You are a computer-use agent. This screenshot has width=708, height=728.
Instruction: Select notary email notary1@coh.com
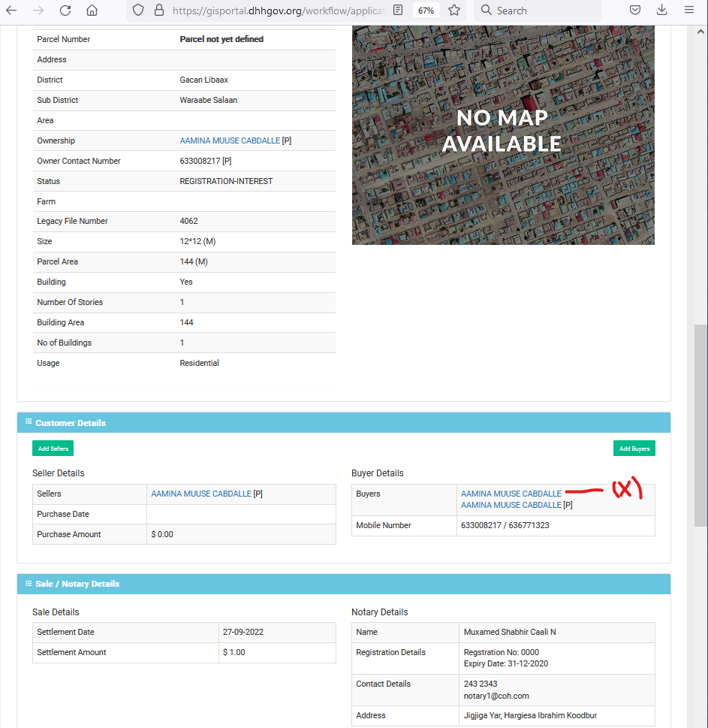pos(496,696)
